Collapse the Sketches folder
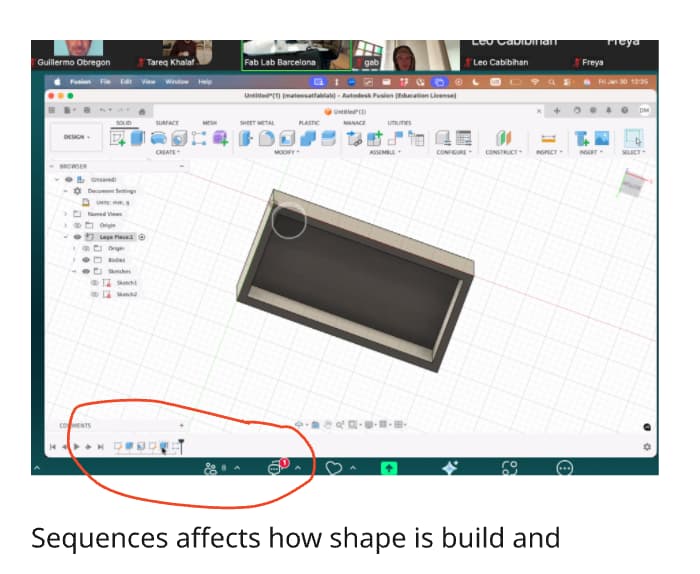Viewport: 700px width, 574px height. click(74, 271)
